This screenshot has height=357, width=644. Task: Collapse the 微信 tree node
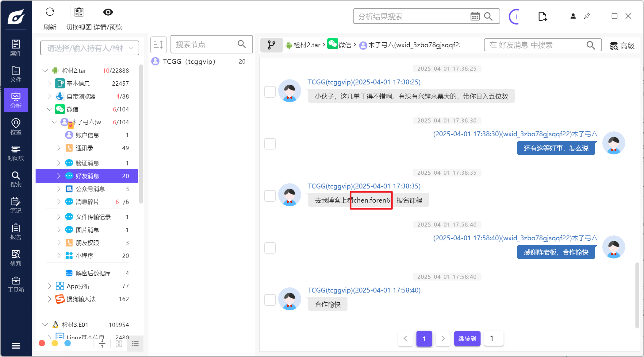tap(50, 109)
